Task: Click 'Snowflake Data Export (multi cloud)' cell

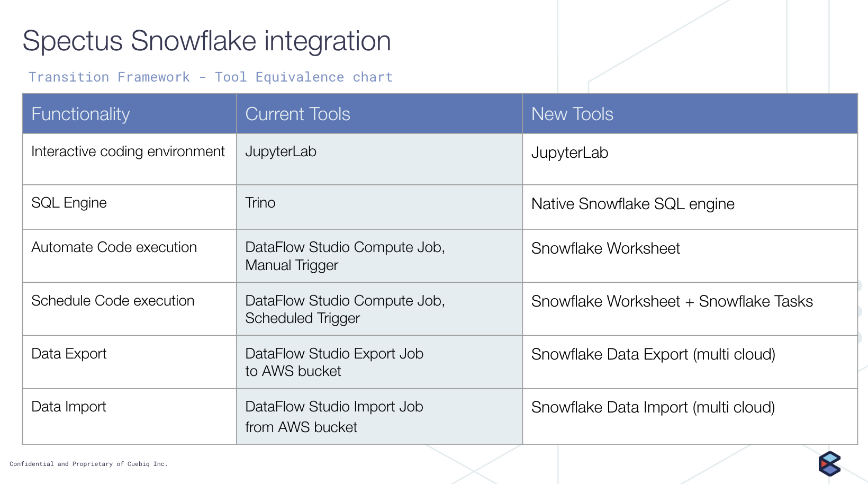Action: point(653,354)
